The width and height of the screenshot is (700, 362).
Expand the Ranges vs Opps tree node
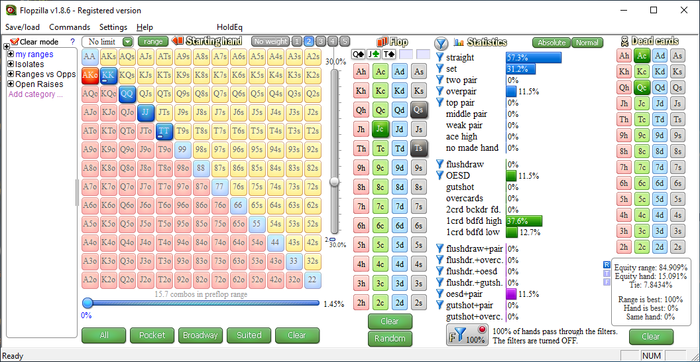[11, 74]
